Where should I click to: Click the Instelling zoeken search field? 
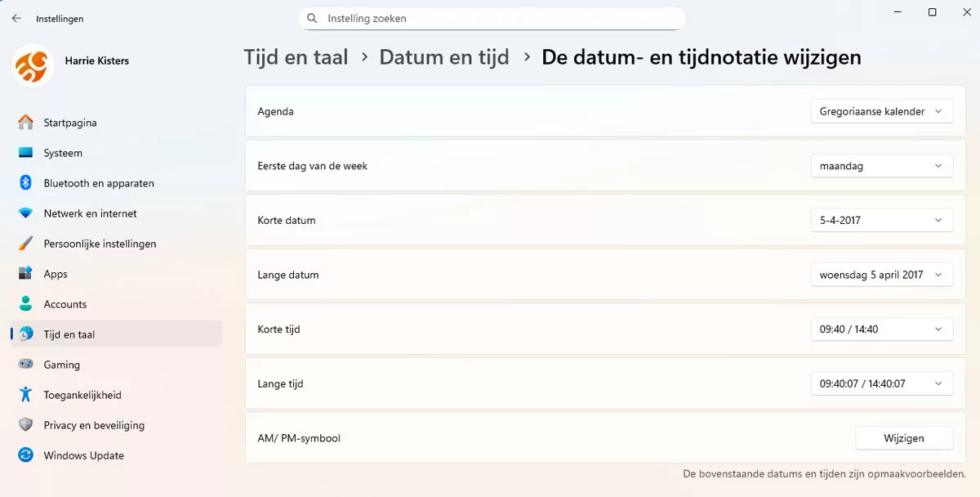point(498,18)
